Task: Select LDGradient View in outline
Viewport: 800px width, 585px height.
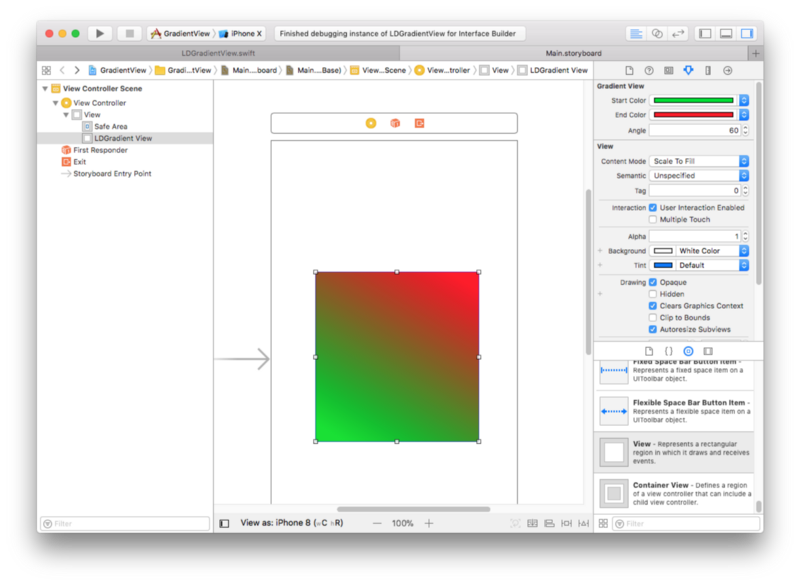Action: [x=123, y=138]
